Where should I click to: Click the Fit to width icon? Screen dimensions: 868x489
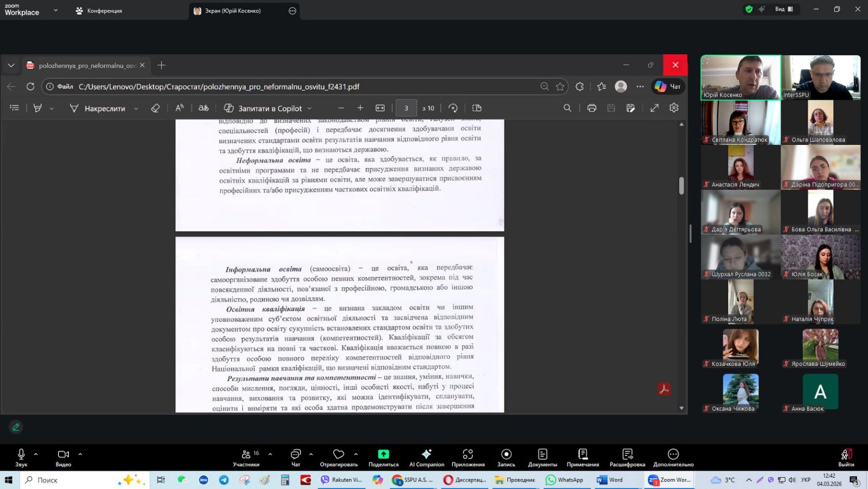[380, 108]
